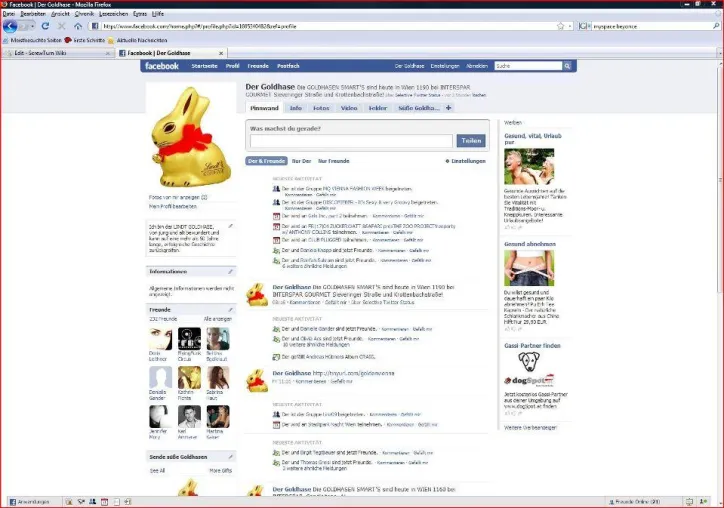Reload the page with refresh icon
The width and height of the screenshot is (724, 508).
[x=45, y=26]
